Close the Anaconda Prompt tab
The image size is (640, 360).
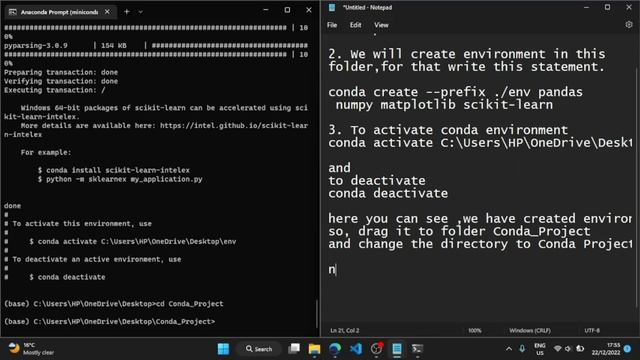pyautogui.click(x=107, y=12)
